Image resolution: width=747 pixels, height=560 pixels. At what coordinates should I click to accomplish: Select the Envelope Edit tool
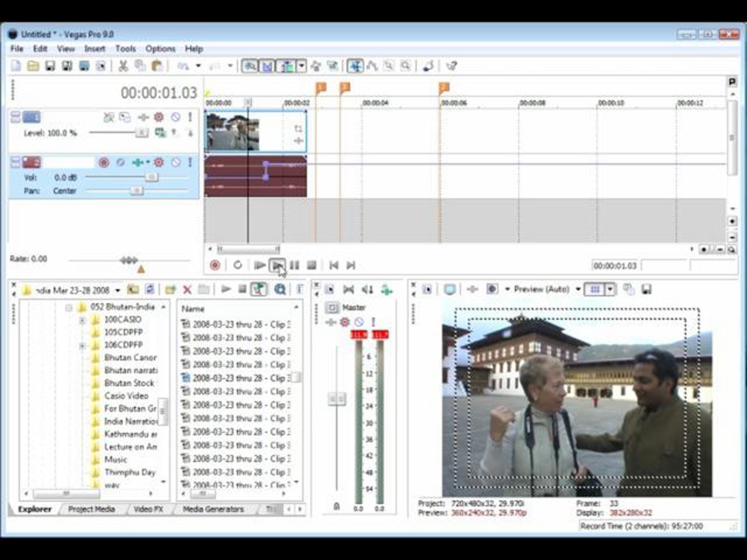pyautogui.click(x=372, y=65)
